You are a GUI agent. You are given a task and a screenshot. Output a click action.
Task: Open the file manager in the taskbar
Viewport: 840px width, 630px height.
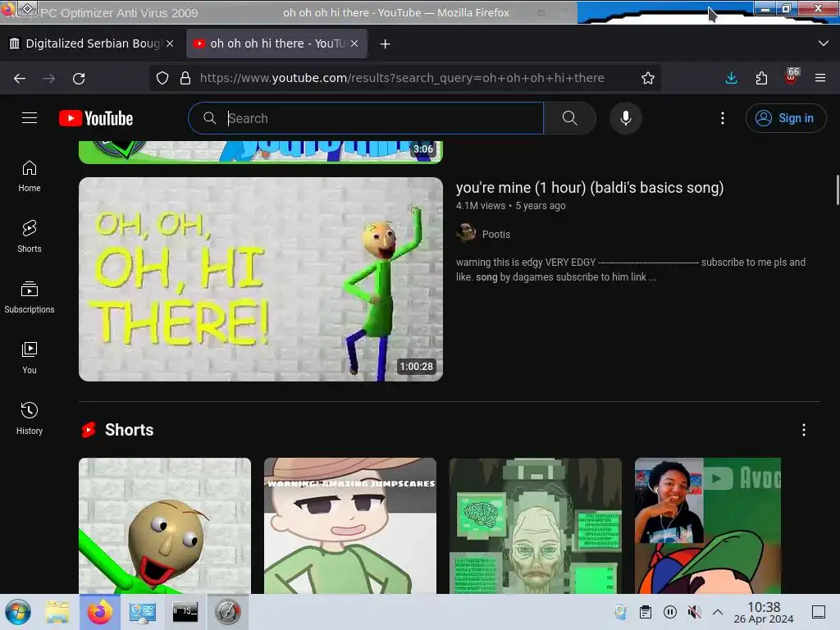click(x=57, y=612)
